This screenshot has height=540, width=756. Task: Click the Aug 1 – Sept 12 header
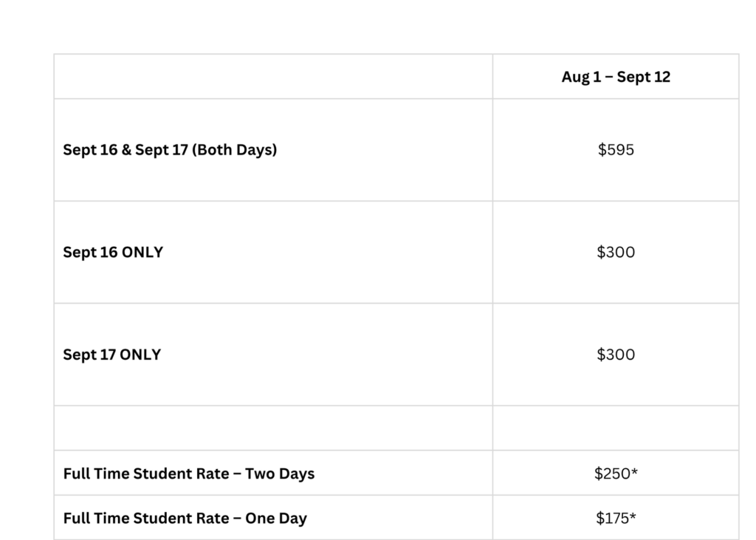[x=615, y=77]
